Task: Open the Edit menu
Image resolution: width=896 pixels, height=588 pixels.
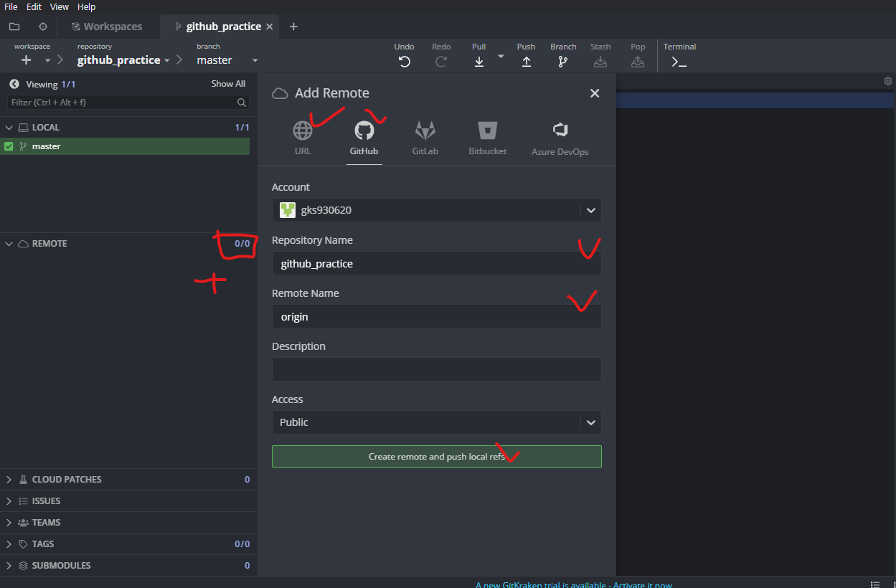Action: pyautogui.click(x=34, y=6)
